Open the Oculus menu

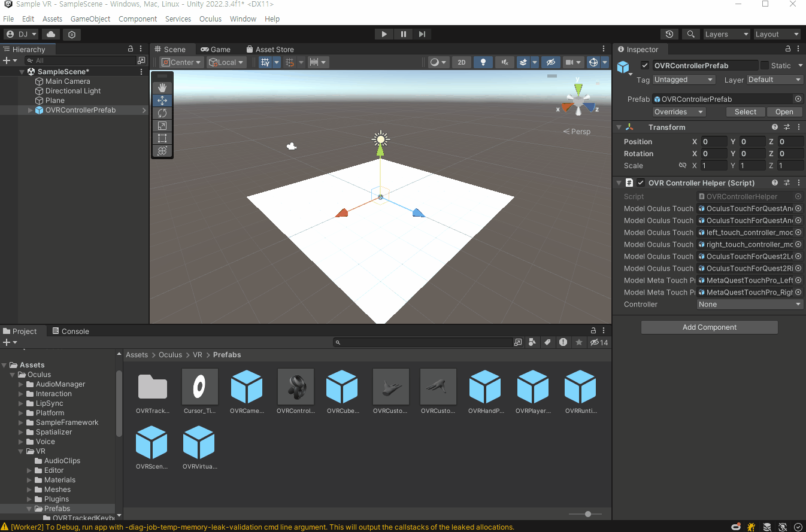click(210, 19)
